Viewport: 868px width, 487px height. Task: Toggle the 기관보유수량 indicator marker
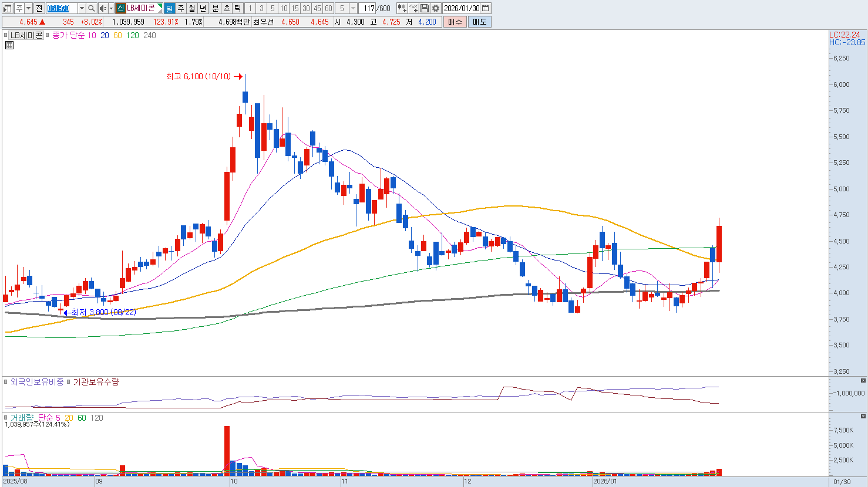pos(69,382)
